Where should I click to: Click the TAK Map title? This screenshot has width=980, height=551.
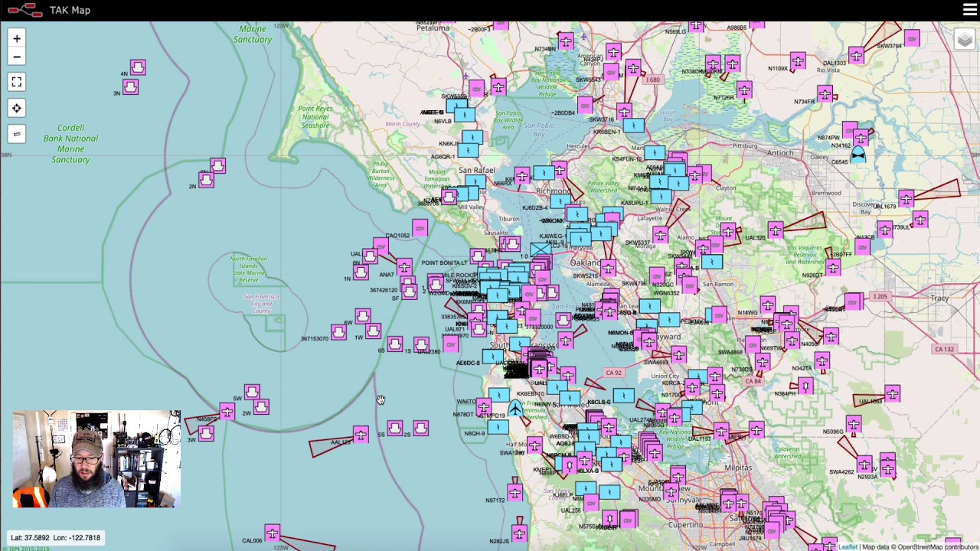(70, 10)
